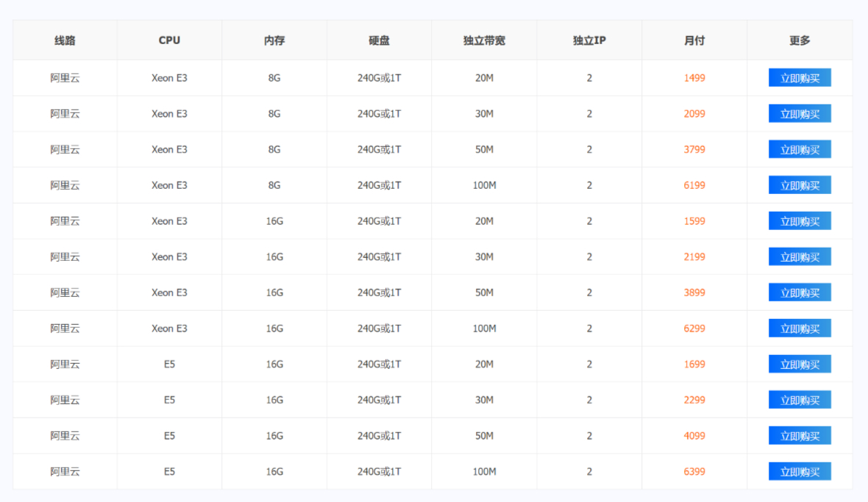Image resolution: width=868 pixels, height=502 pixels.
Task: Click the 月付 column header
Action: (694, 40)
